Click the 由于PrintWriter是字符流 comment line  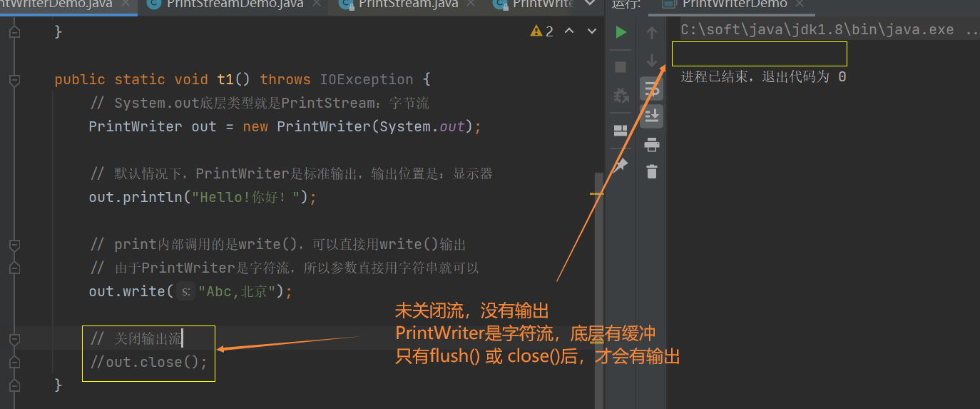(x=285, y=268)
